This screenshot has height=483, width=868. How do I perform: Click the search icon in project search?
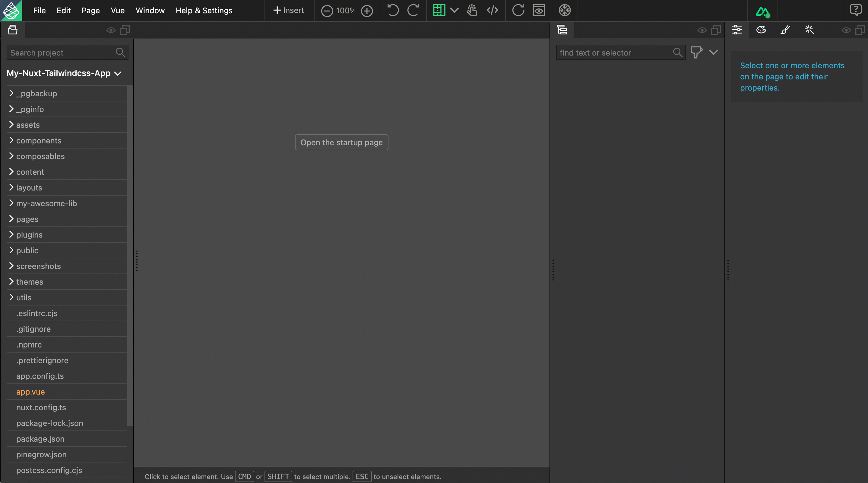[x=120, y=53]
